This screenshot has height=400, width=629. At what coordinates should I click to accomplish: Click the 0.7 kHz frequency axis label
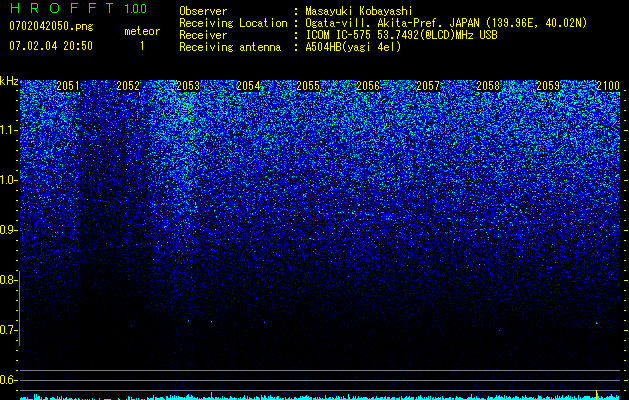click(8, 330)
